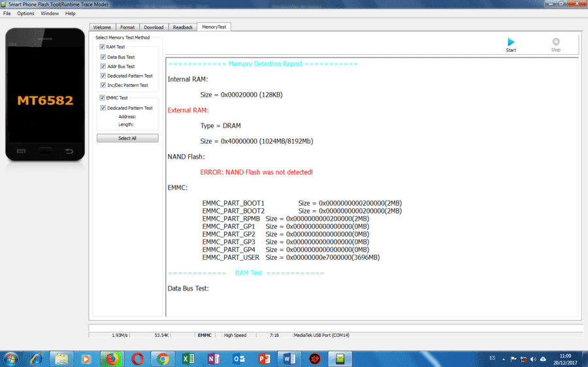Viewport: 588px width, 367px height.
Task: Open Word from the taskbar
Action: click(x=289, y=359)
